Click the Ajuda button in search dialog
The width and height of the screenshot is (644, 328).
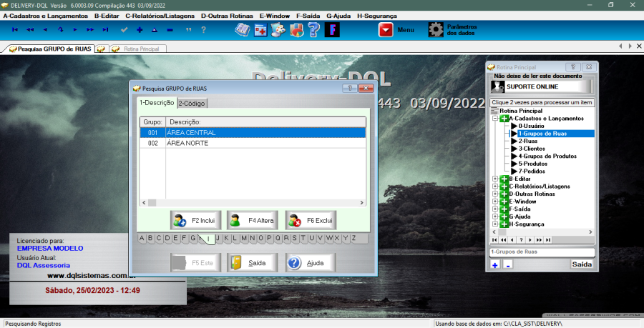(x=311, y=263)
